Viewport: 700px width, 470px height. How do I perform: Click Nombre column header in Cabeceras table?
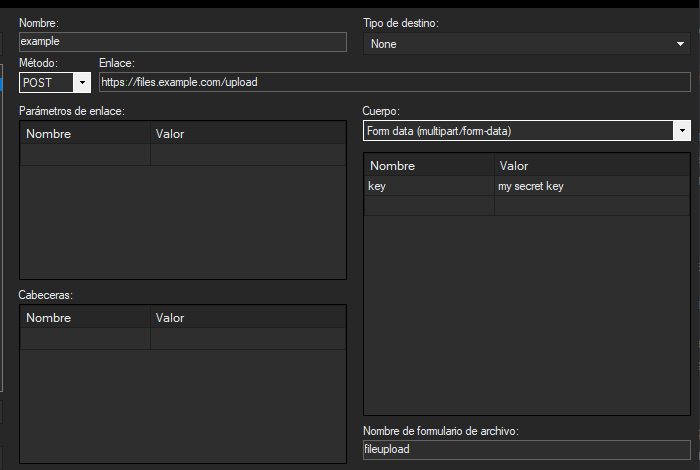[x=85, y=317]
